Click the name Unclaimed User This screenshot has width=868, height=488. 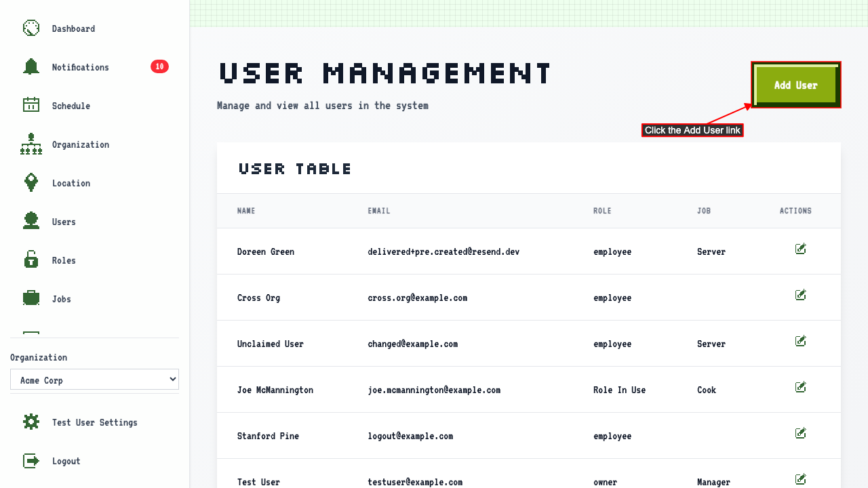[271, 344]
